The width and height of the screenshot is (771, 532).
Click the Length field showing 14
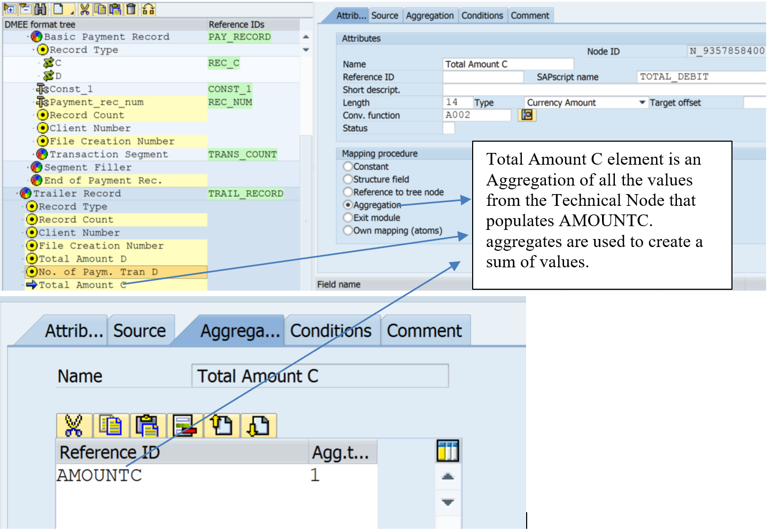tap(458, 103)
